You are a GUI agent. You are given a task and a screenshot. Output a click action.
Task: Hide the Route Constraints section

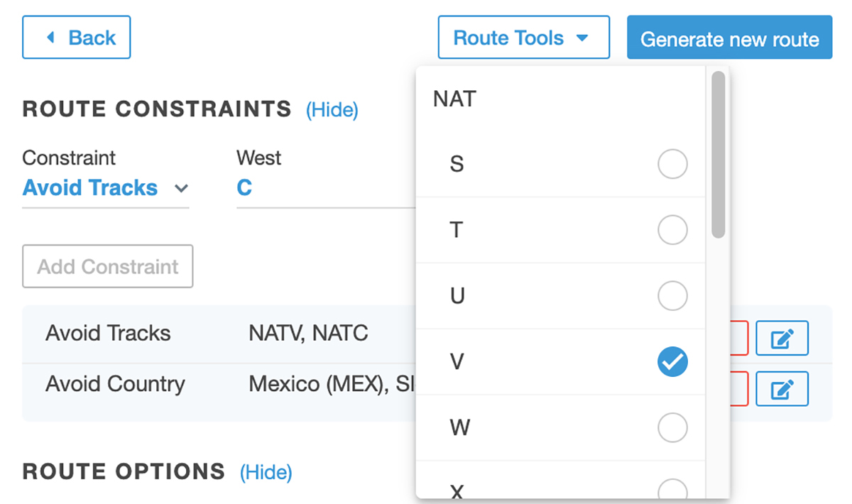[x=332, y=110]
